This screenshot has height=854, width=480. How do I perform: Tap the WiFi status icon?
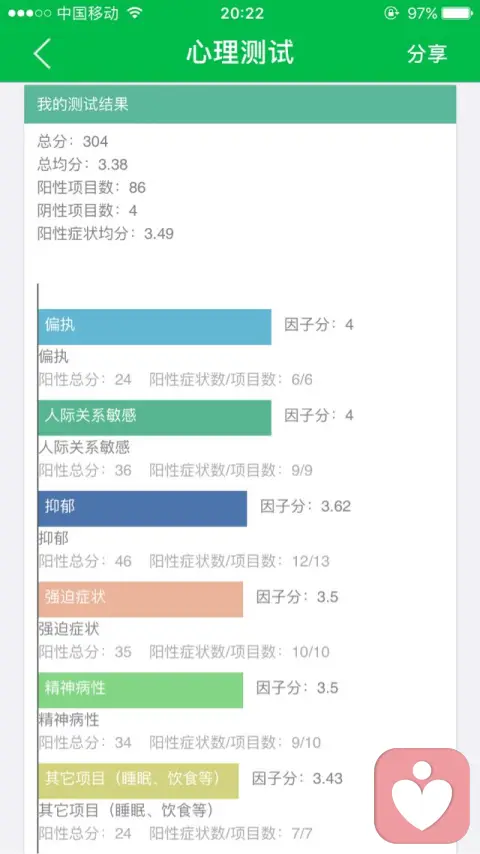point(135,13)
